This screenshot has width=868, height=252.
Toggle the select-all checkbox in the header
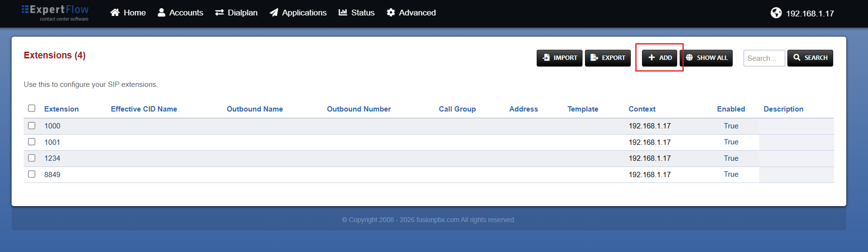[32, 108]
